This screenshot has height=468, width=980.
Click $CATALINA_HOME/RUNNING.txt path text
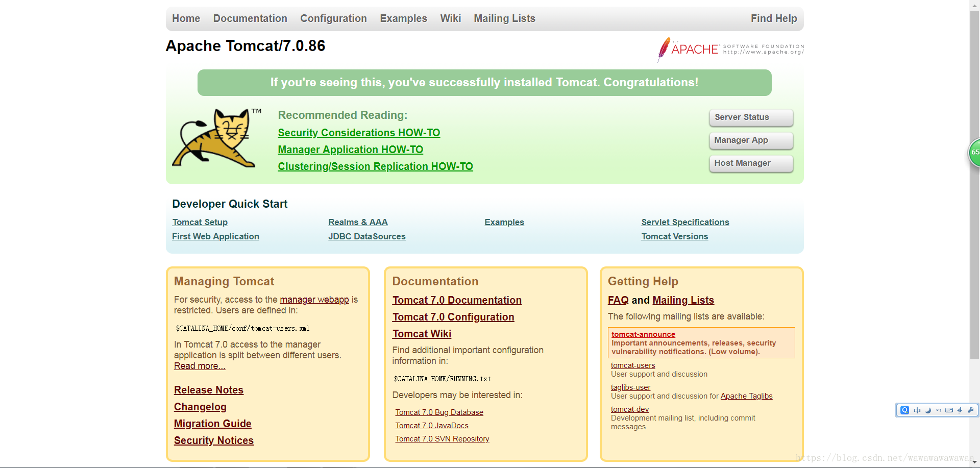442,379
